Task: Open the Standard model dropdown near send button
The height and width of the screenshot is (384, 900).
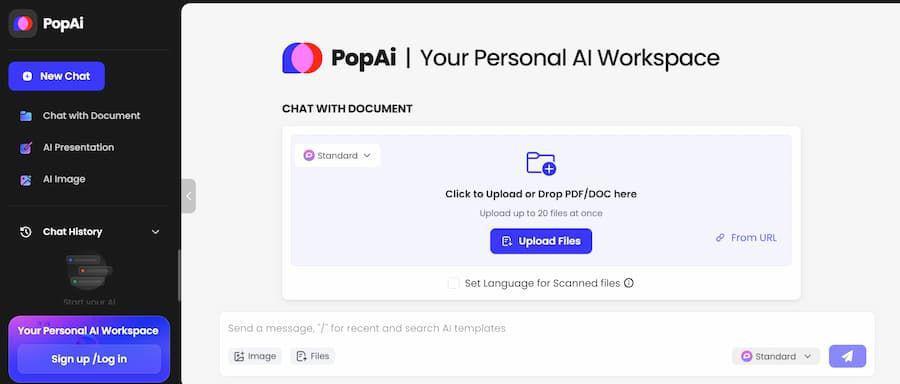Action: click(775, 356)
